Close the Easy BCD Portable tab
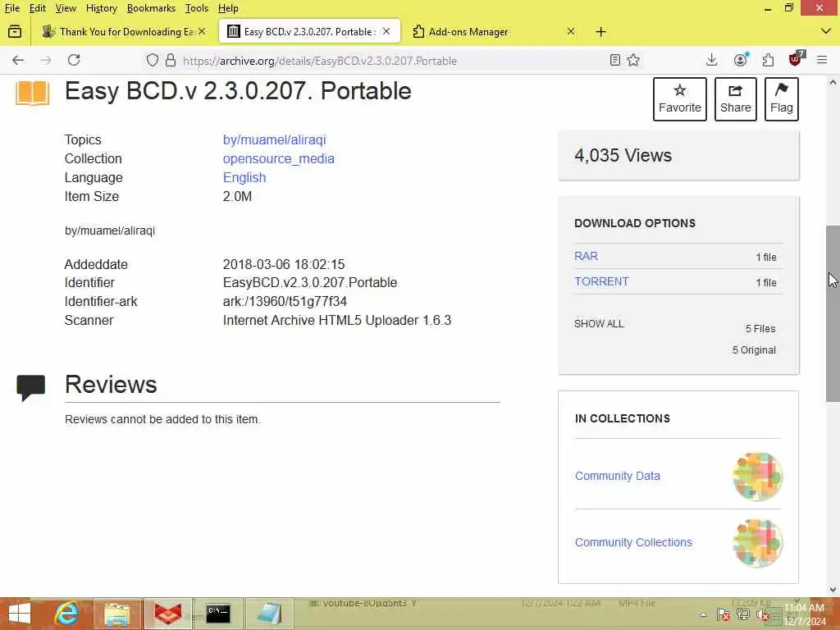The width and height of the screenshot is (840, 630). [x=386, y=32]
